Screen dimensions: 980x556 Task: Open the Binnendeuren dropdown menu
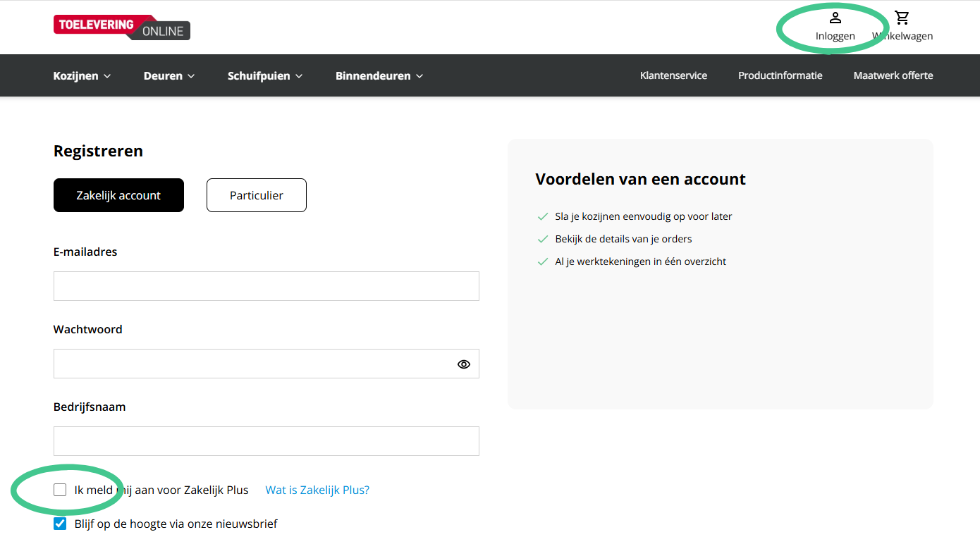[379, 75]
